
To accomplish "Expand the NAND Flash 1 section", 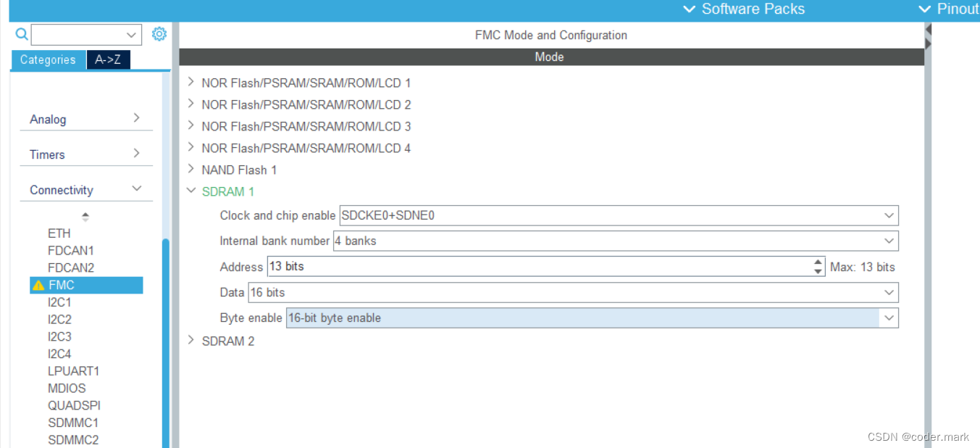I will [x=190, y=169].
